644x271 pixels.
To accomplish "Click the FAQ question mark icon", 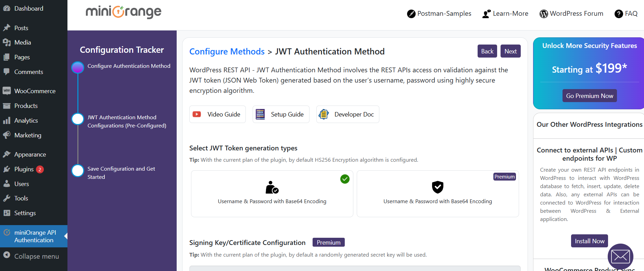I will pos(619,14).
